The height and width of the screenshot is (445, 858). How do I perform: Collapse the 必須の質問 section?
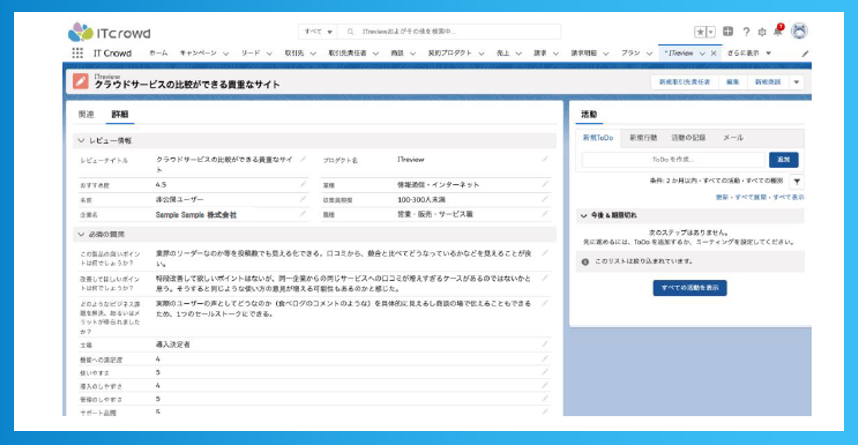(81, 234)
